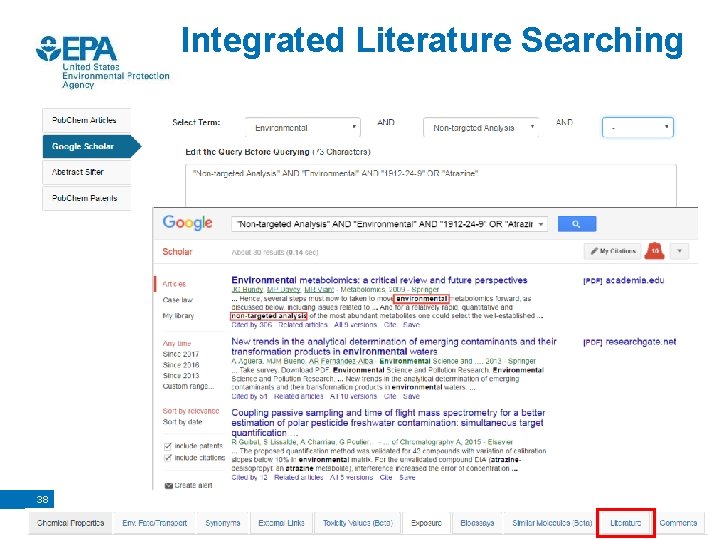Open the account dropdown arrow beside the bell

(679, 251)
